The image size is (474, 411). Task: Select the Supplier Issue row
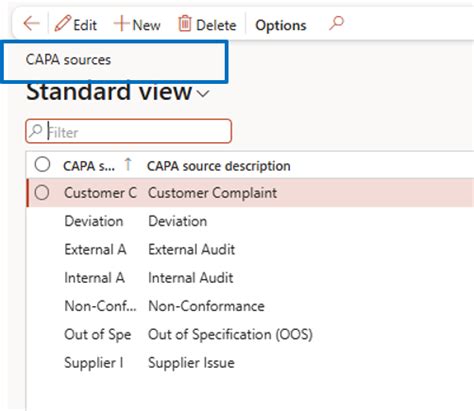[x=250, y=363]
